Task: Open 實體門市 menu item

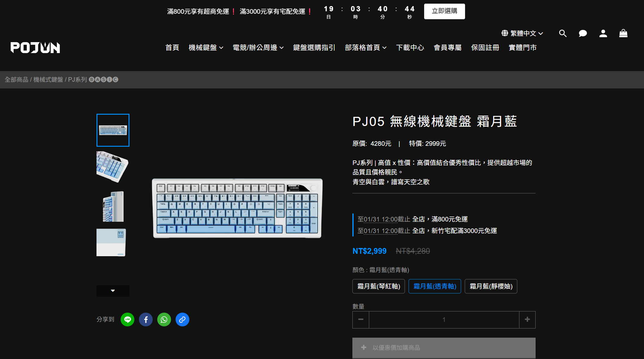Action: tap(523, 48)
